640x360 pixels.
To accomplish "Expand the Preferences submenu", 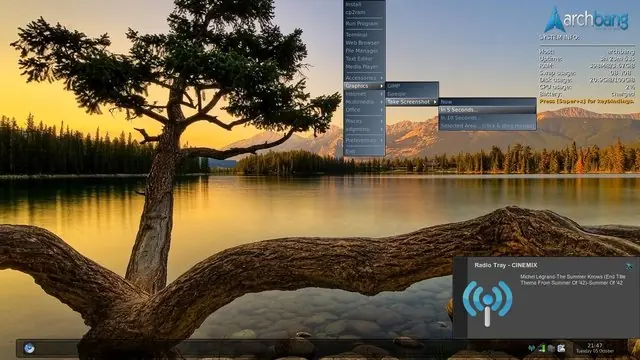I will (364, 140).
